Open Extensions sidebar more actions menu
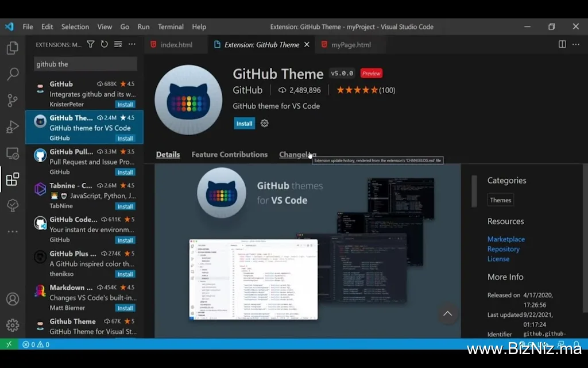This screenshot has width=588, height=368. [x=132, y=44]
